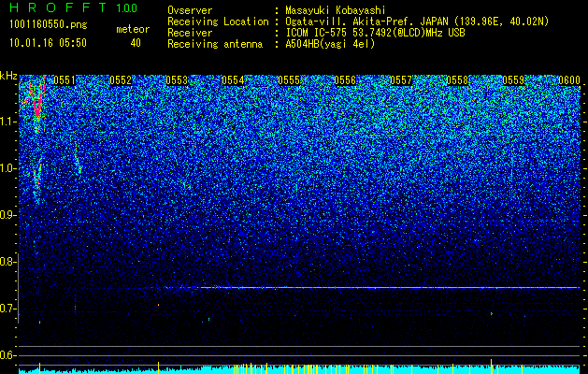The width and height of the screenshot is (588, 374).
Task: Click the 0555 time marker
Action: tap(289, 80)
